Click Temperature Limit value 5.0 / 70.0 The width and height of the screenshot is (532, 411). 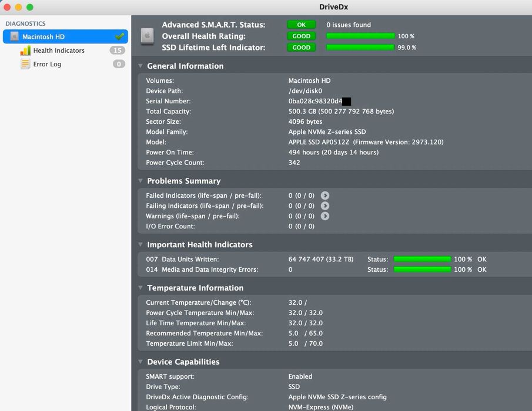click(306, 343)
